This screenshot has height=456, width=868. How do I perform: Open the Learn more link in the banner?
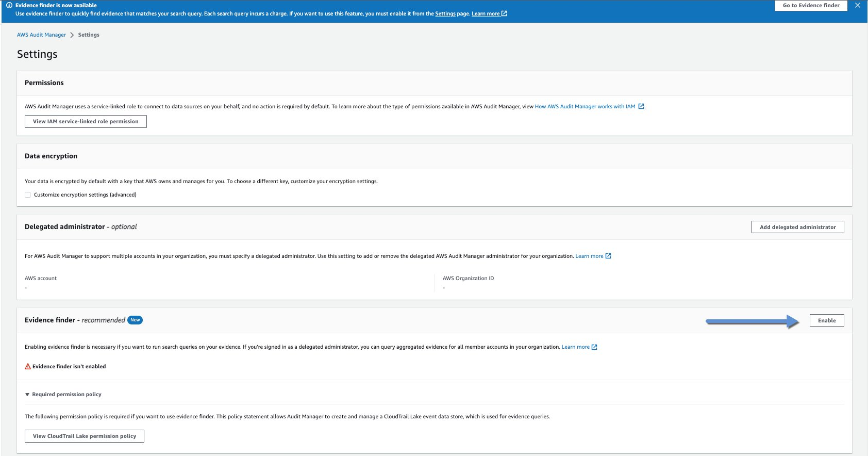(x=486, y=14)
